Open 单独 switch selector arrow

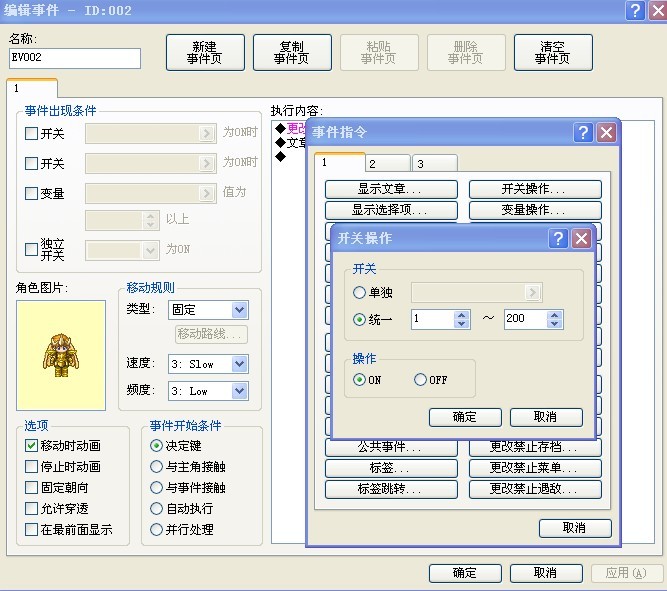coord(532,292)
